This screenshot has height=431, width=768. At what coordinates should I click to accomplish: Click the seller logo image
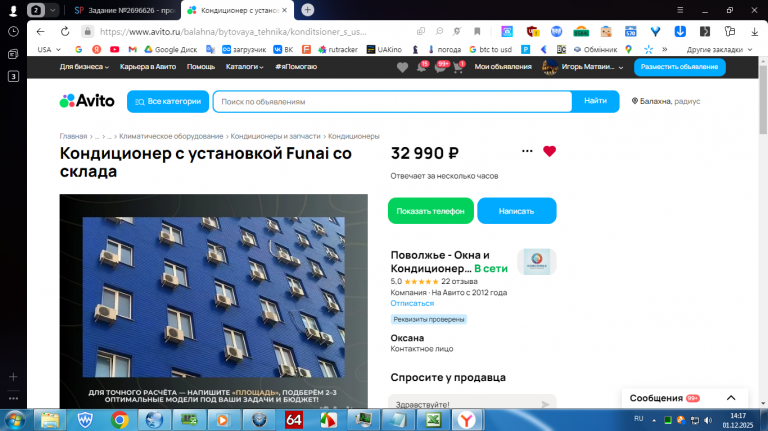click(x=537, y=262)
